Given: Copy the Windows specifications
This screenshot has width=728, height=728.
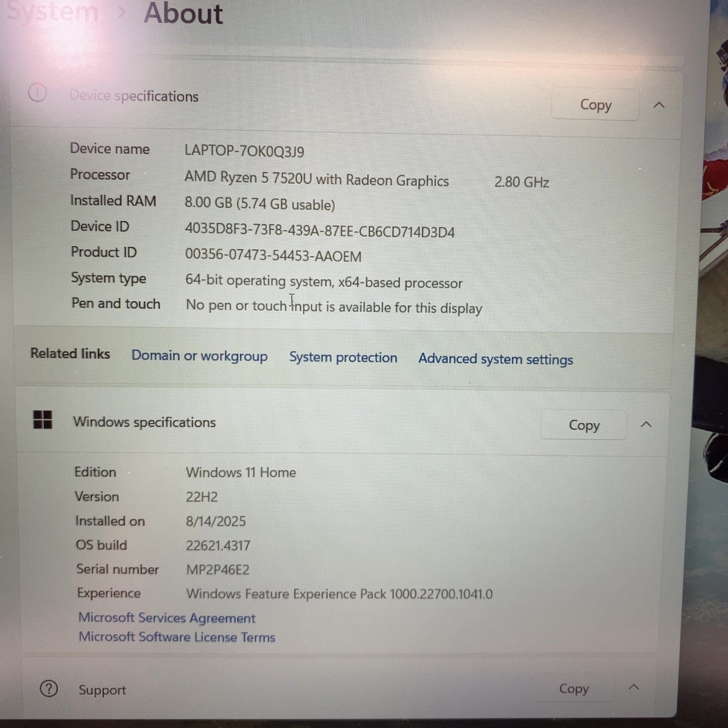Looking at the screenshot, I should [x=584, y=425].
